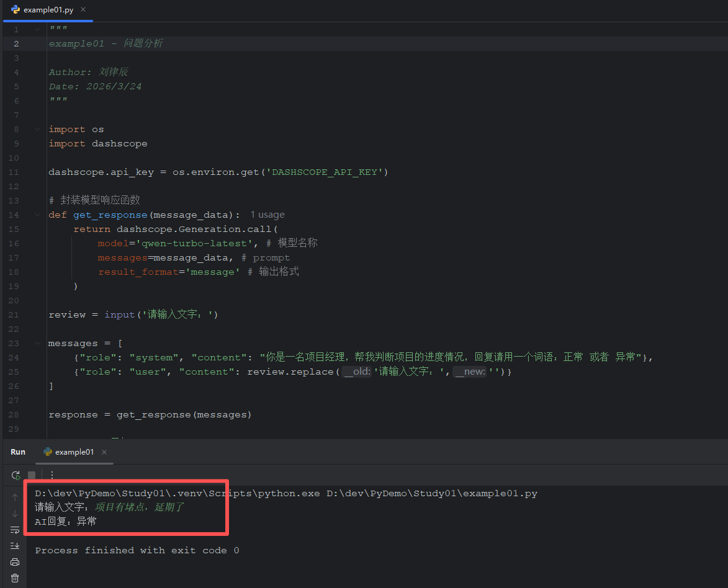
Task: Place cursor on 'DASHSCOPE_API_KEY' string
Action: [x=325, y=172]
